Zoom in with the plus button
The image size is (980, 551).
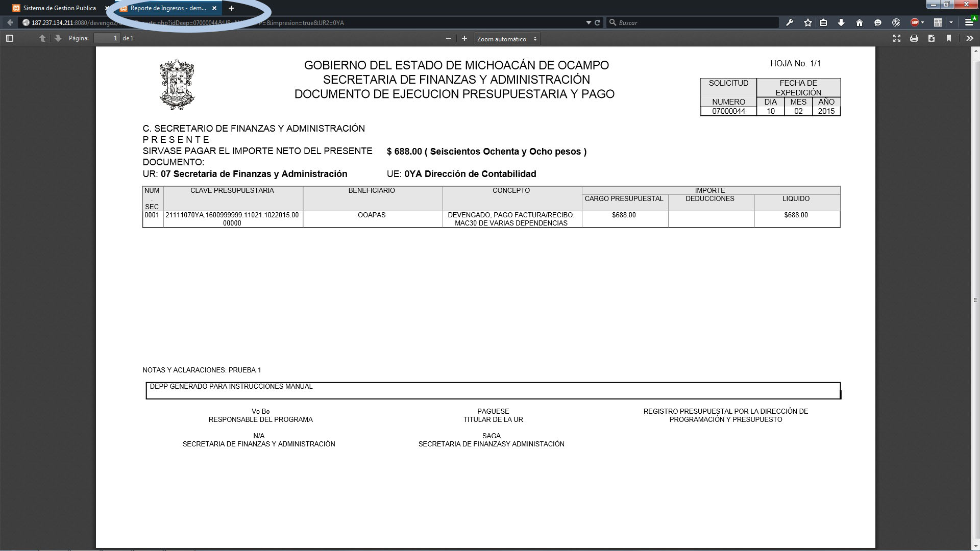coord(464,38)
